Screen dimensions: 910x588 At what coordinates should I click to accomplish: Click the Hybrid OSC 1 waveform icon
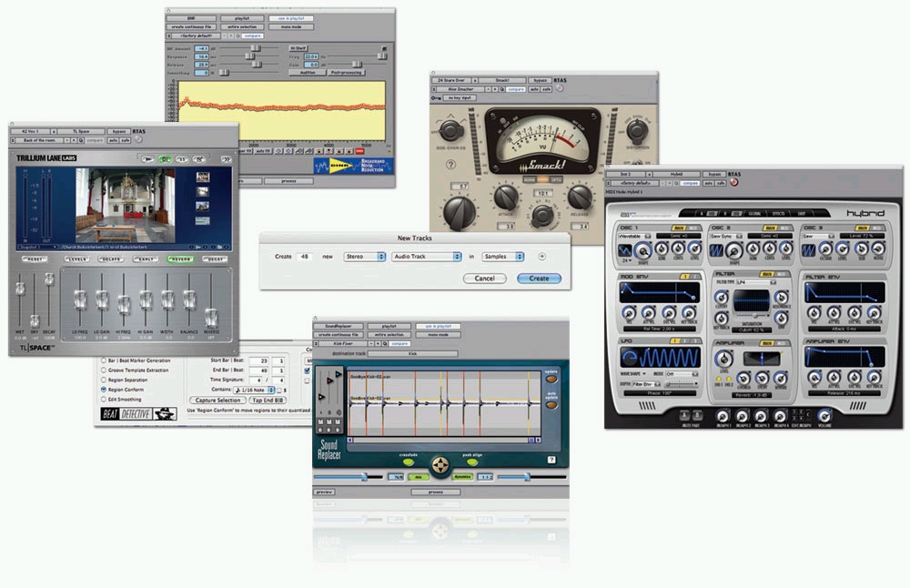click(x=624, y=250)
